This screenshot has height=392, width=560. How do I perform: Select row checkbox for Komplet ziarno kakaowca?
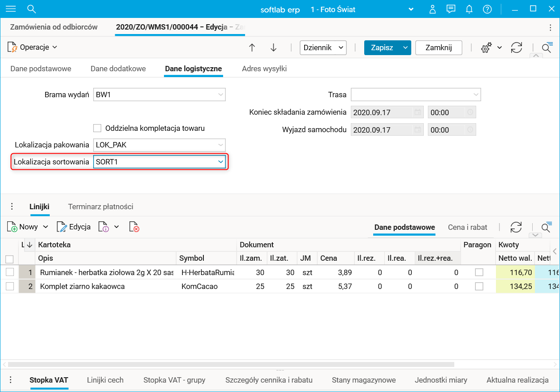[x=9, y=286]
